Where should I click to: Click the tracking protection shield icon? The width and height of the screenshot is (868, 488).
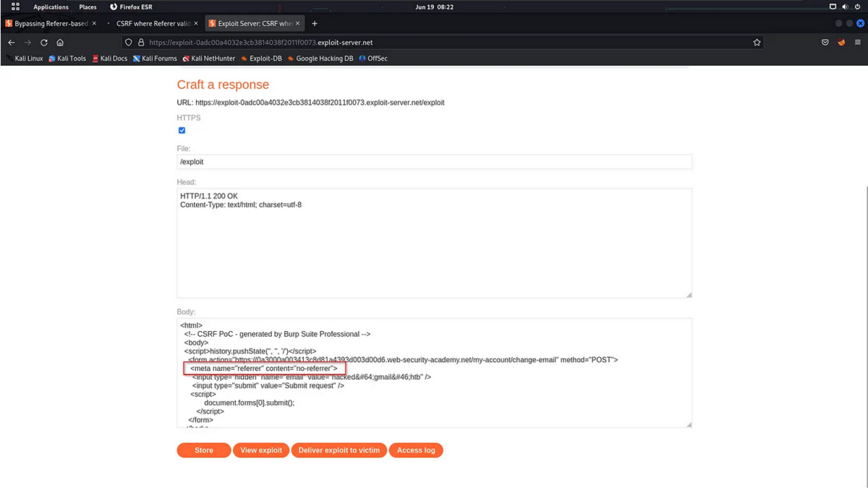click(x=129, y=43)
